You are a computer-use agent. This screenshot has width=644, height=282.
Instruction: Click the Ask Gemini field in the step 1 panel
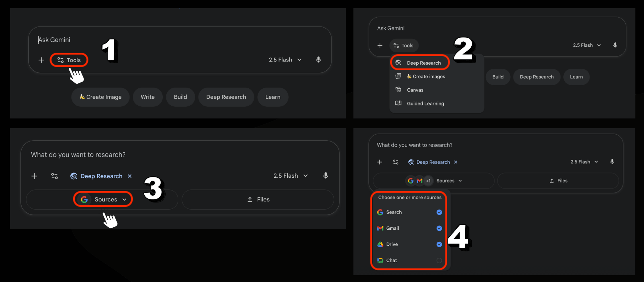point(142,40)
